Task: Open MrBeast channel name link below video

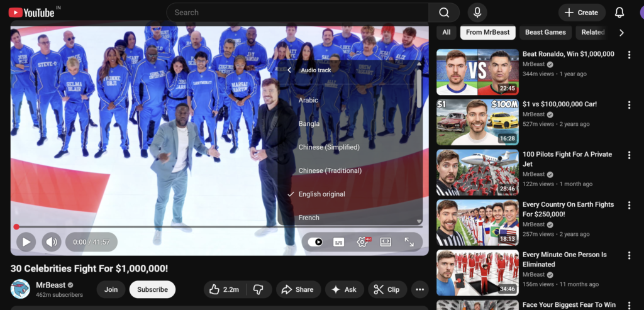Action: [x=50, y=285]
